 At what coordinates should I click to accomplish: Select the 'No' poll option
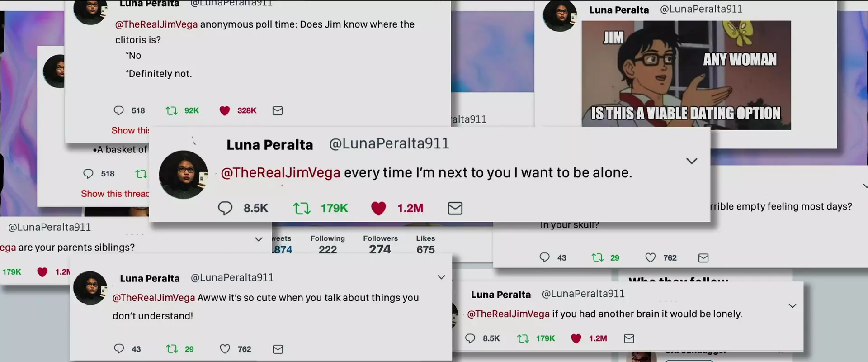[x=134, y=56]
